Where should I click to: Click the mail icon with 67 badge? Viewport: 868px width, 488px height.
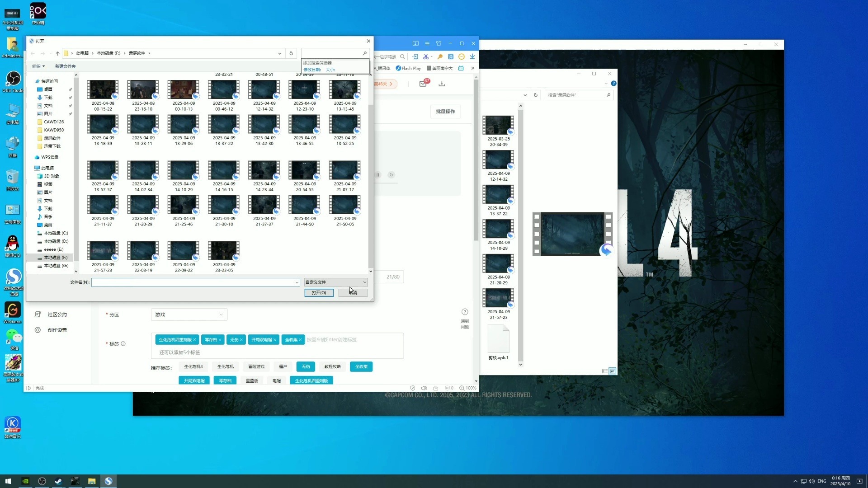click(x=423, y=84)
